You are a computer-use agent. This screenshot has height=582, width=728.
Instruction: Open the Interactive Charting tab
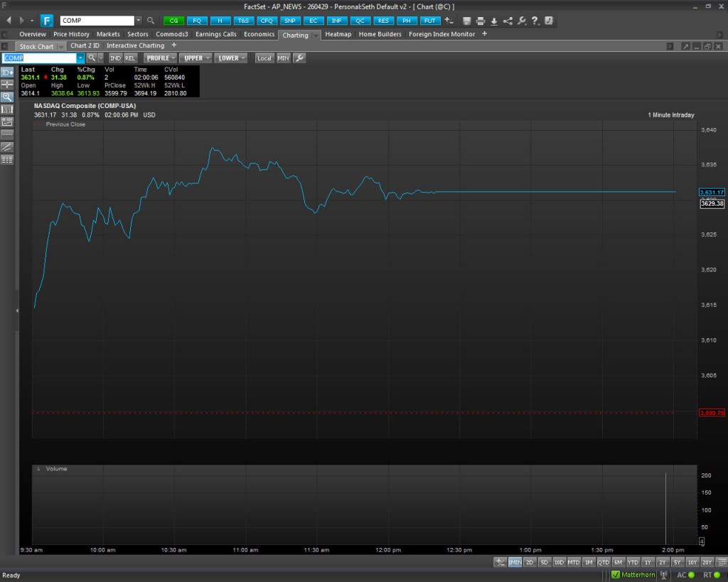[135, 45]
